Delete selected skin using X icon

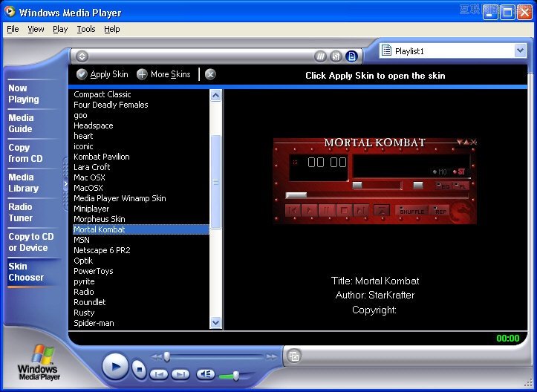pyautogui.click(x=210, y=74)
